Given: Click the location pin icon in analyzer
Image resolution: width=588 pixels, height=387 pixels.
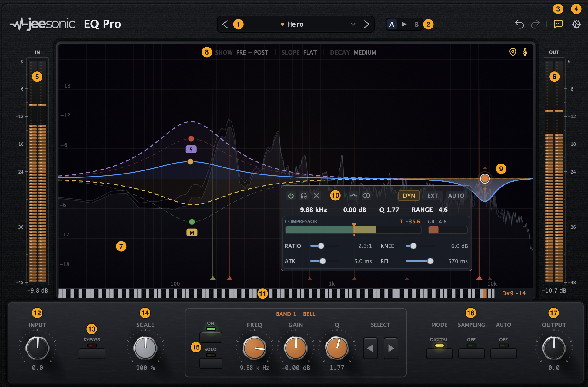Looking at the screenshot, I should (513, 52).
